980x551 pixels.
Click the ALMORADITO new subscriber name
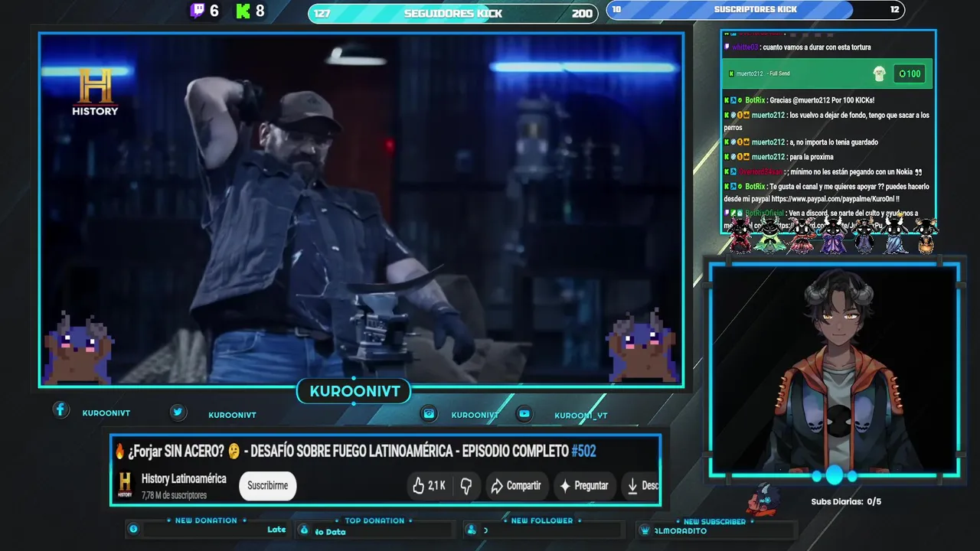pyautogui.click(x=680, y=531)
